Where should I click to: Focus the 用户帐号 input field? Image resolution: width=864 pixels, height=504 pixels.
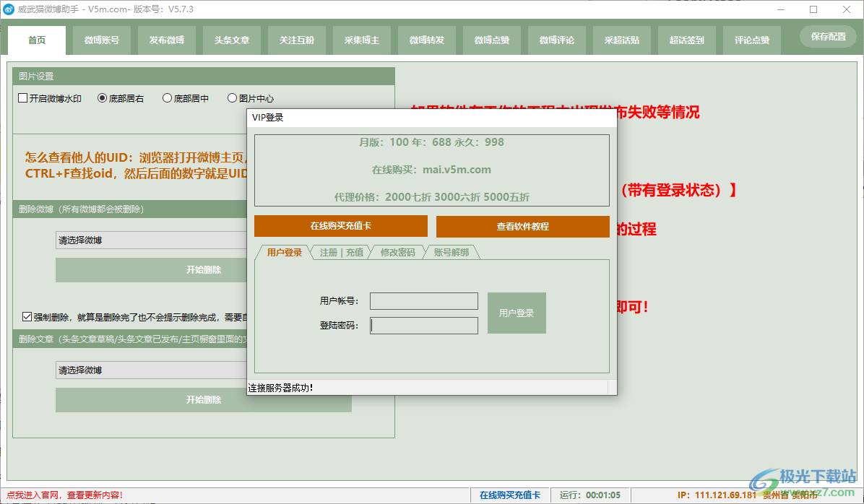point(424,301)
